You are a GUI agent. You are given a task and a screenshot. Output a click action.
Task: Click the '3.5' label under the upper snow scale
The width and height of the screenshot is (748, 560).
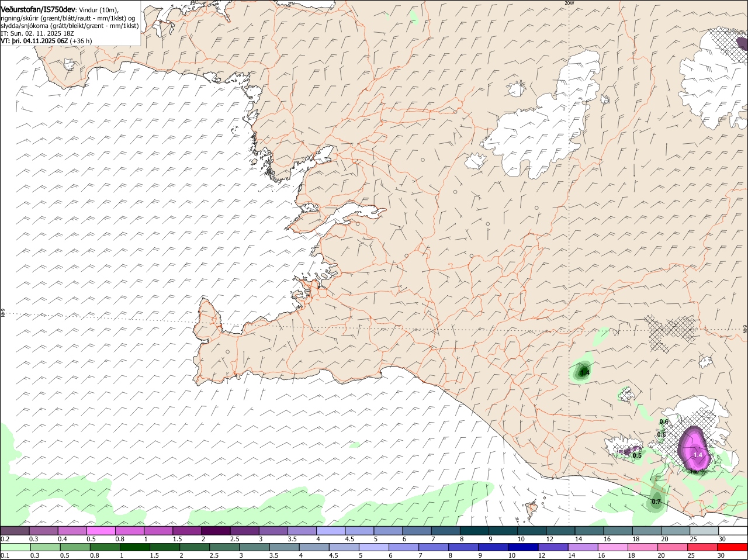coord(292,539)
